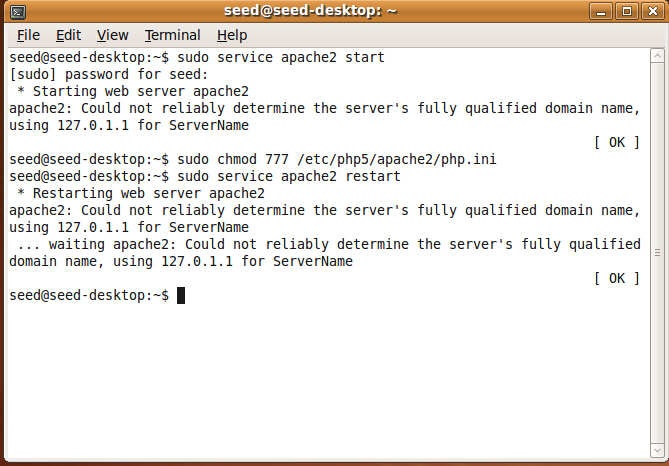Screen dimensions: 669x466
Task: Close the seed@seed-desktop terminal window
Action: 653,11
